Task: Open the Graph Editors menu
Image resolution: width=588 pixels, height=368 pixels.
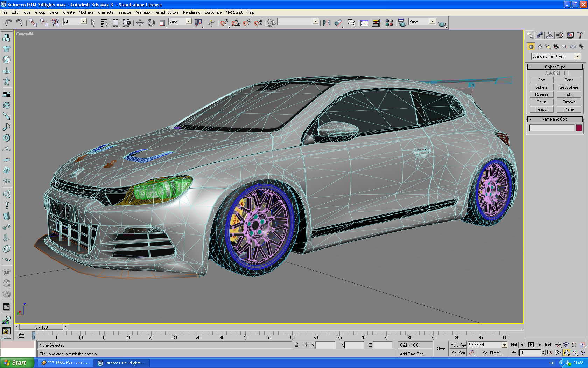Action: coord(167,12)
